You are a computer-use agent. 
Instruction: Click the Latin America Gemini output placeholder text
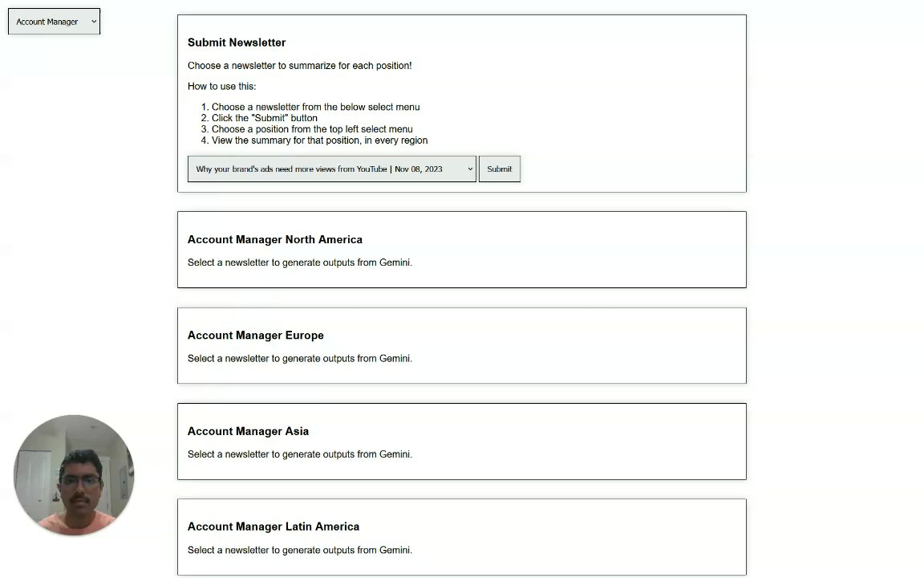click(x=300, y=550)
